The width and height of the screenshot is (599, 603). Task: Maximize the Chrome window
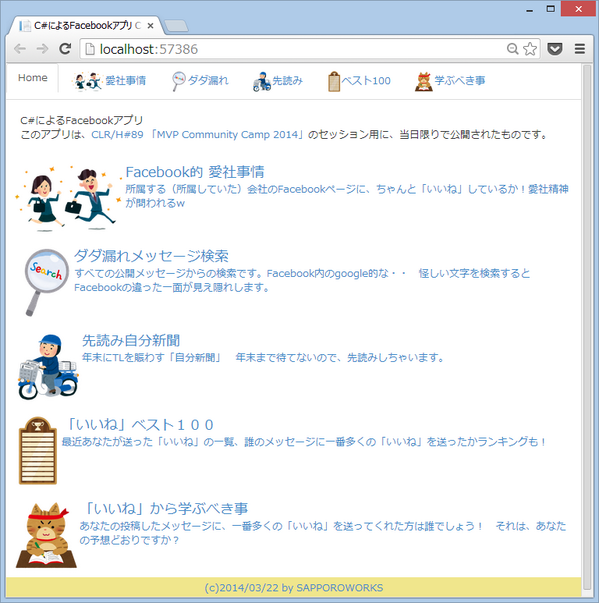[550, 9]
